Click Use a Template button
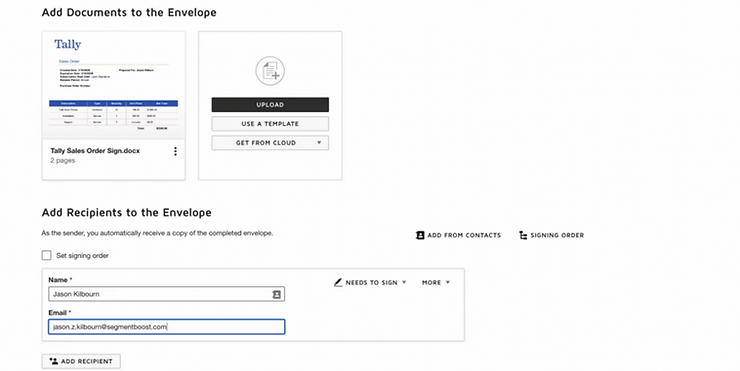This screenshot has width=740, height=371. coord(270,124)
